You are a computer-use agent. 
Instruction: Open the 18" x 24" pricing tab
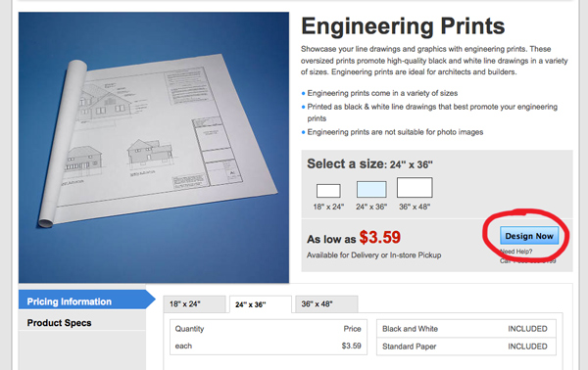point(194,304)
